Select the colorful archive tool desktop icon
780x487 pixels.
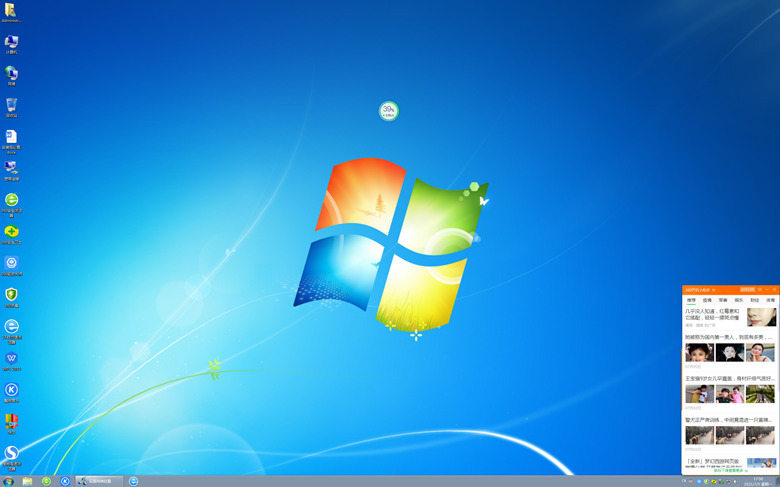click(11, 424)
